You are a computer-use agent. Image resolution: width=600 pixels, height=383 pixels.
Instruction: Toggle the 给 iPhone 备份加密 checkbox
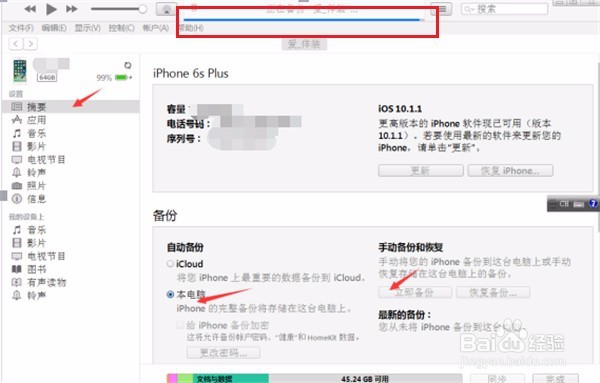(x=180, y=325)
